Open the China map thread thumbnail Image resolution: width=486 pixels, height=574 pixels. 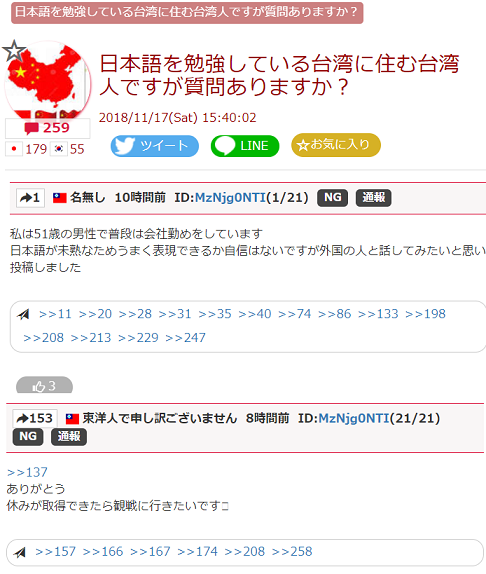click(48, 81)
